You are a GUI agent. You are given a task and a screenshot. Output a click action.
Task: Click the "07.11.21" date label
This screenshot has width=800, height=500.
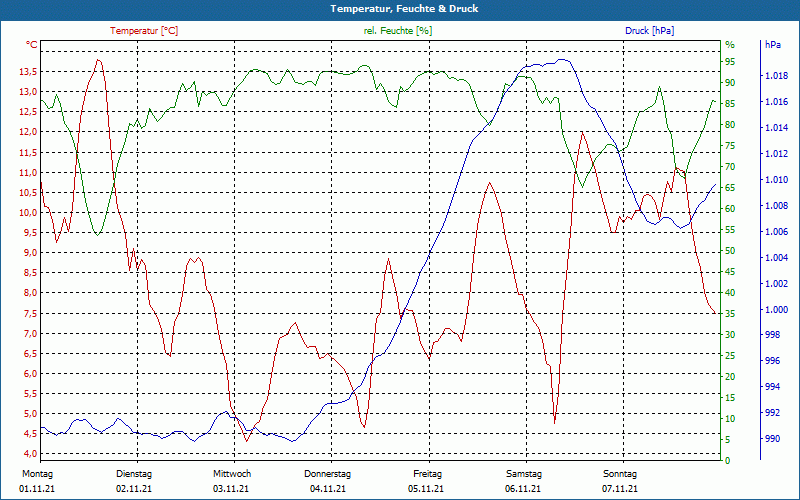coord(619,489)
